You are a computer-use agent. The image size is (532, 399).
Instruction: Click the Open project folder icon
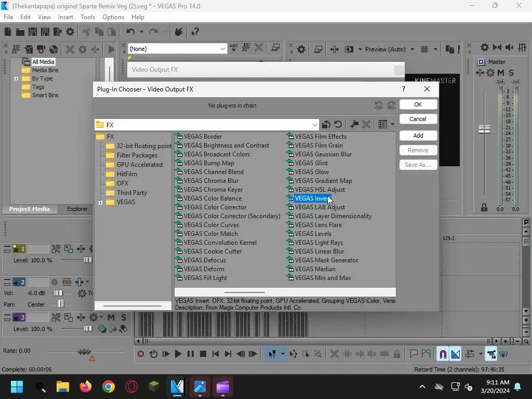click(20, 32)
